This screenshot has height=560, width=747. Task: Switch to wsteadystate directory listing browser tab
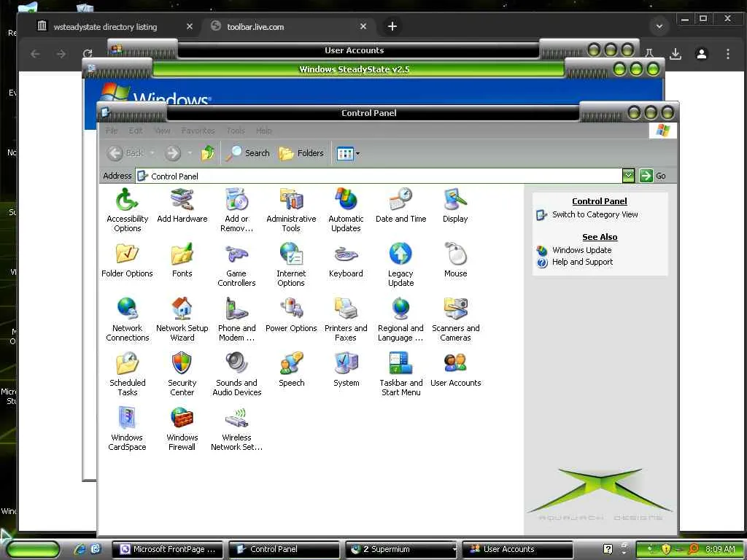coord(105,27)
